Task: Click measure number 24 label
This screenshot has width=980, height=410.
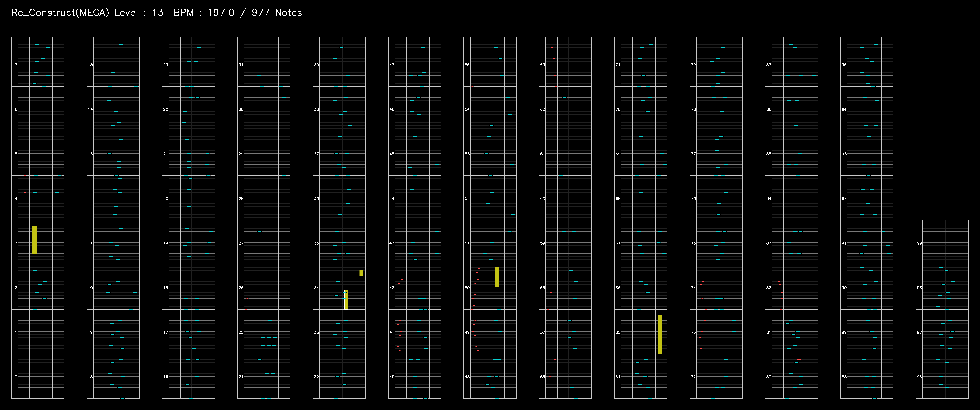Action: [x=241, y=377]
